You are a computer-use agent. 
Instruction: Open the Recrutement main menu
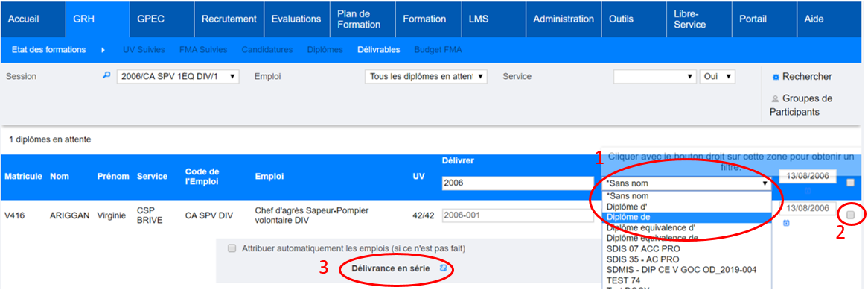[x=229, y=19]
